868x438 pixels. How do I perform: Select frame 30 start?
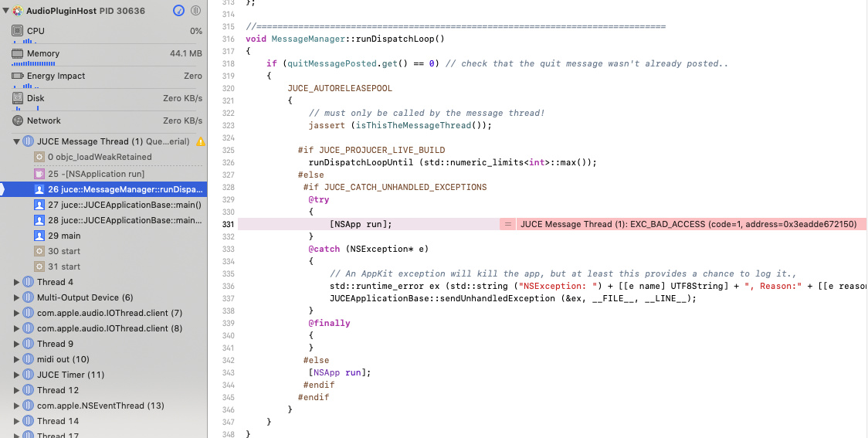tap(103, 251)
